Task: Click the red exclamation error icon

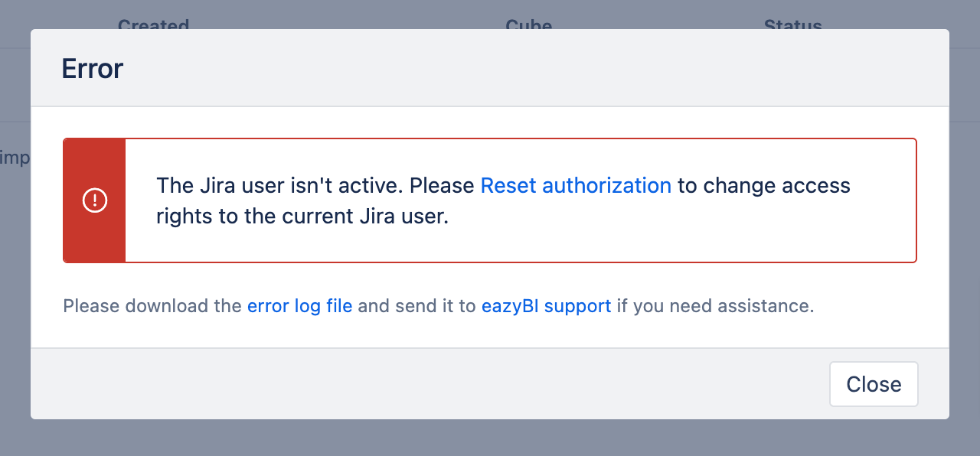Action: point(95,200)
